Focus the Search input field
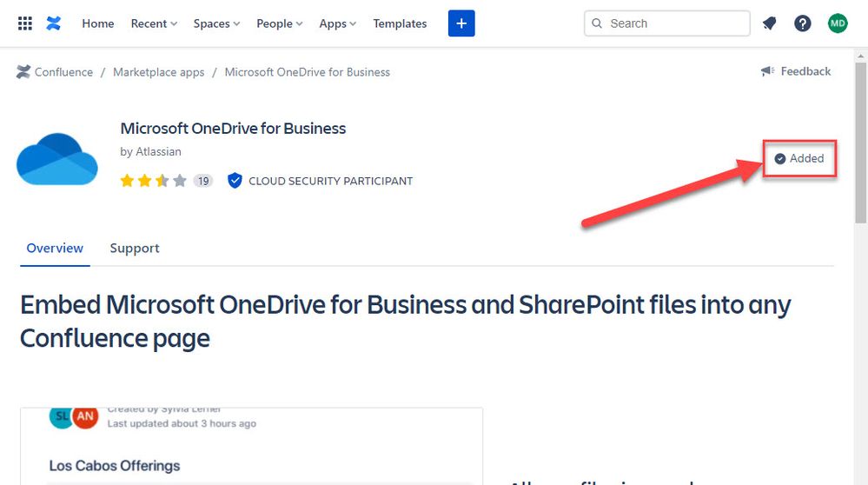 667,23
